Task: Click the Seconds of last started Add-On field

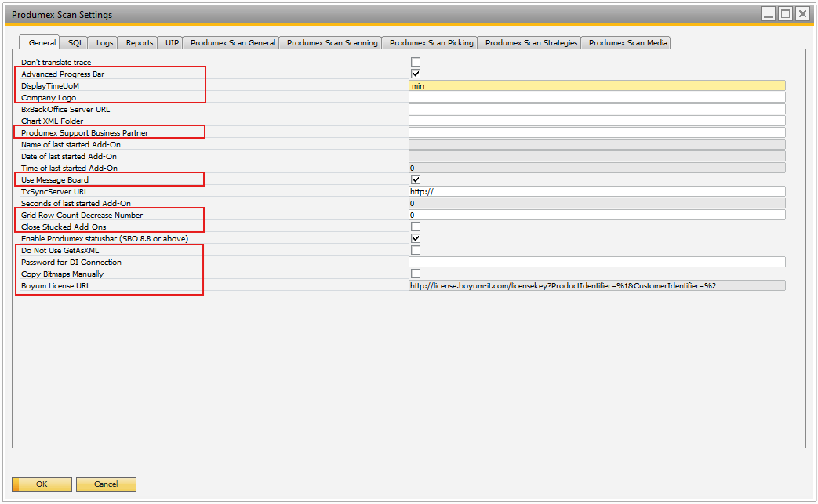Action: [x=597, y=203]
